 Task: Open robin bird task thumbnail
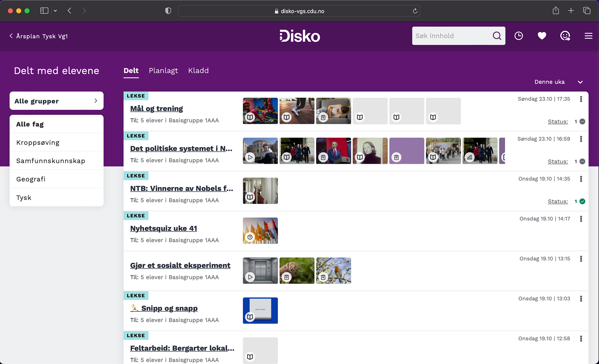coord(334,271)
